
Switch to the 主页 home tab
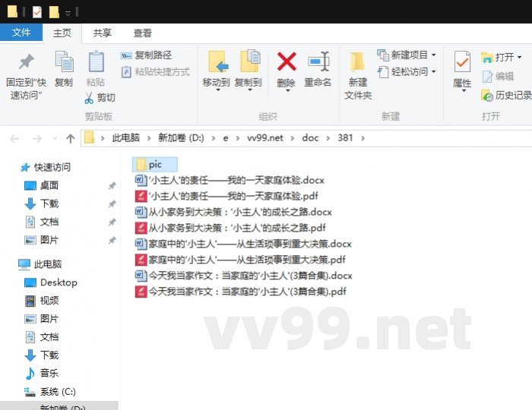click(x=62, y=33)
